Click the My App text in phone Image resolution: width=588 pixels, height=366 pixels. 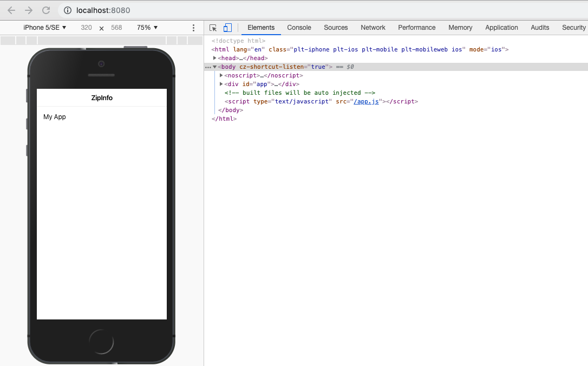[x=54, y=116]
